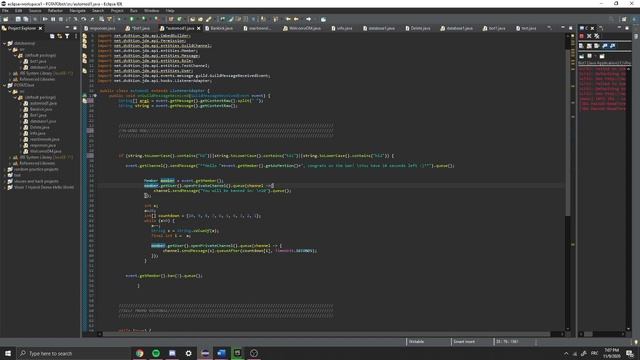640x360 pixels.
Task: Close the Project Explorer view
Action: [40, 28]
